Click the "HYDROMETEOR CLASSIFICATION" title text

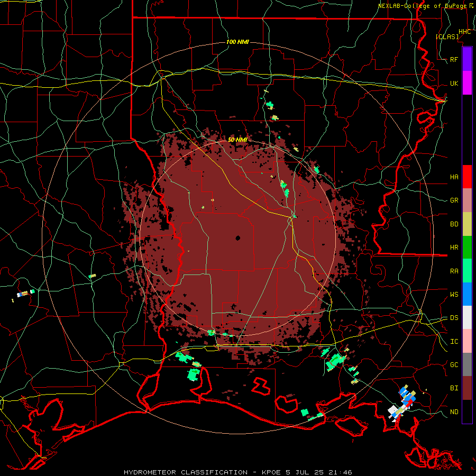(186, 472)
